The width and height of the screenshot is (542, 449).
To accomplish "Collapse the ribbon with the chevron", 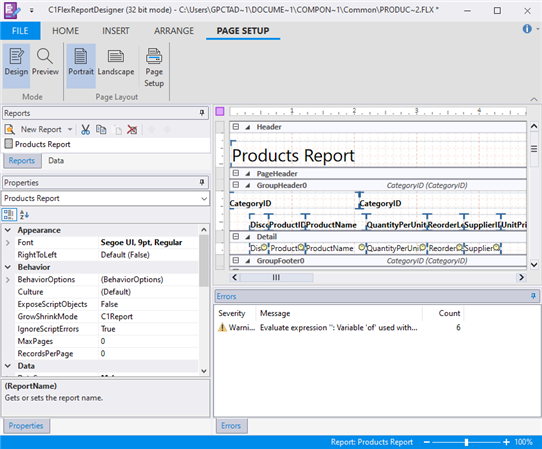I will coord(534,100).
